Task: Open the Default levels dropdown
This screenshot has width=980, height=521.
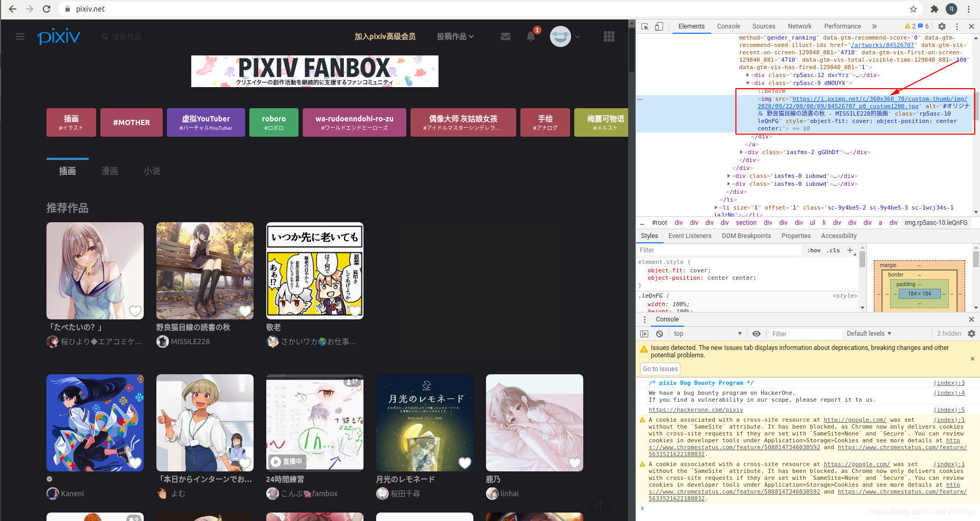Action: click(x=869, y=334)
